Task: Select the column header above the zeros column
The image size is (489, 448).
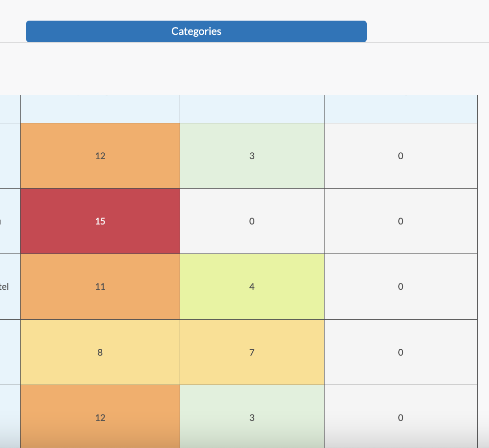Action: pyautogui.click(x=401, y=108)
